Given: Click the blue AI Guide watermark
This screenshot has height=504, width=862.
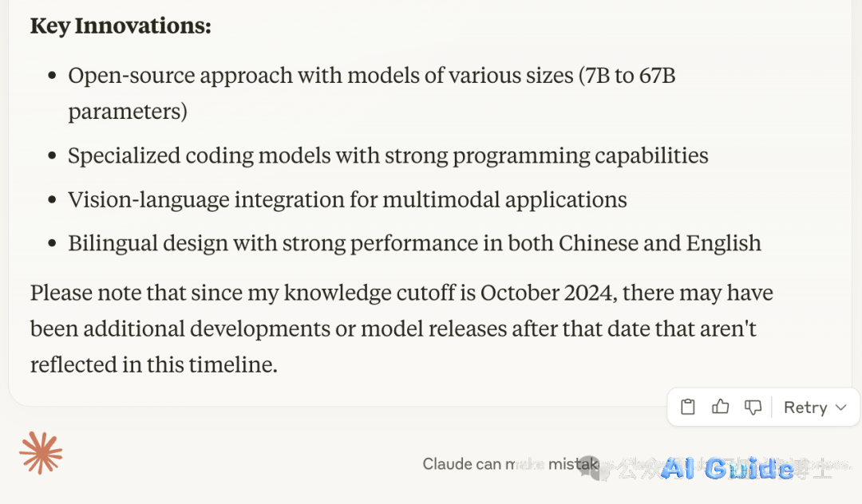Looking at the screenshot, I should click(727, 468).
